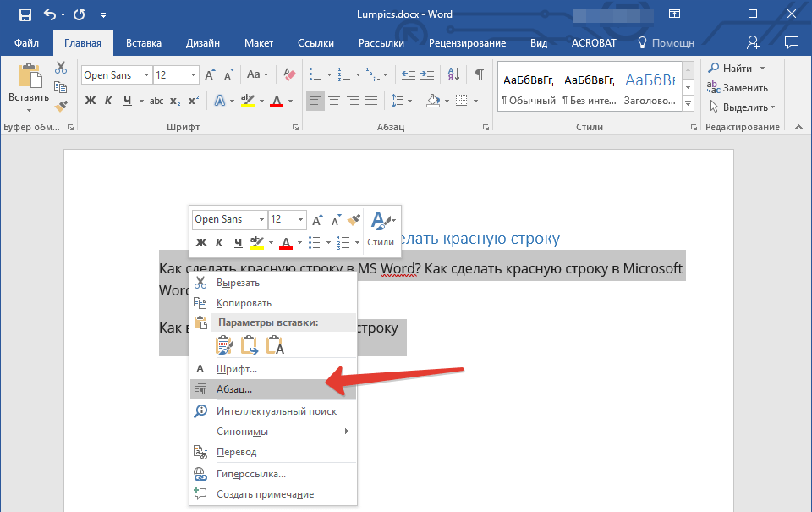Open the ribbon font name dropdown Open Sans
Image resolution: width=812 pixels, height=512 pixels.
(117, 75)
